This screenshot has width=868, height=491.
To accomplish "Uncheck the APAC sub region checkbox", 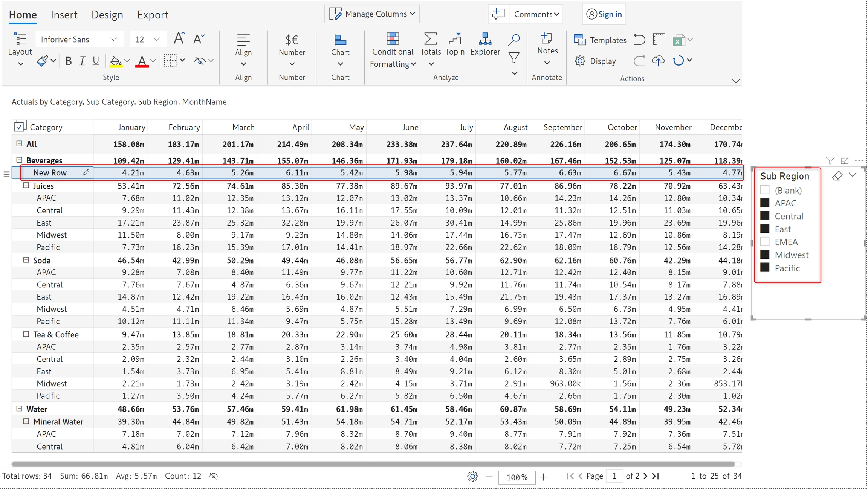I will (765, 203).
